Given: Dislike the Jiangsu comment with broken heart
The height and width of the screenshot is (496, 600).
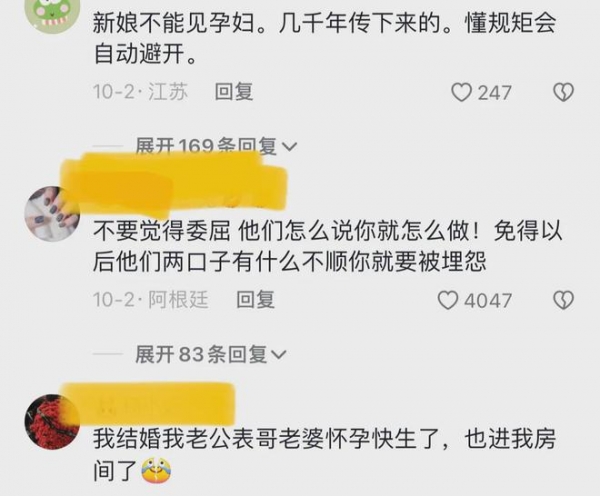Looking at the screenshot, I should [x=563, y=93].
